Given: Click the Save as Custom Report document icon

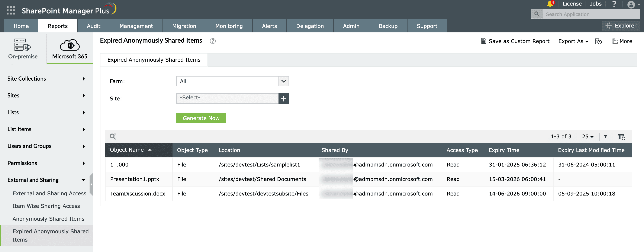Looking at the screenshot, I should [483, 41].
